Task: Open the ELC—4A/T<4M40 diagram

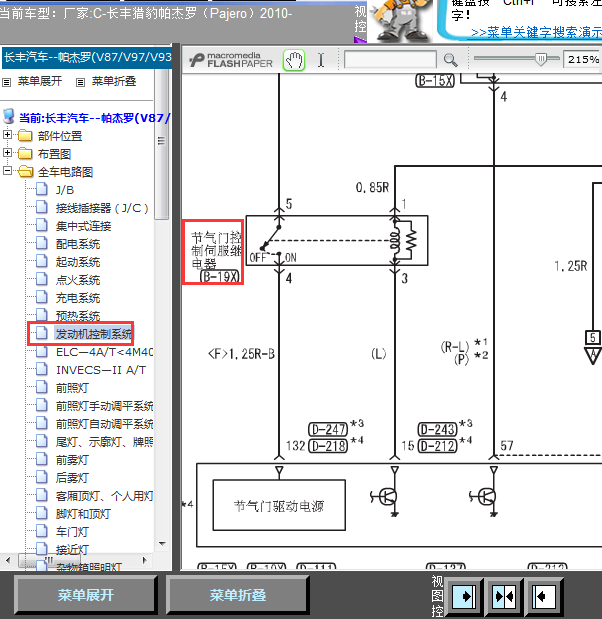Action: pyautogui.click(x=104, y=352)
